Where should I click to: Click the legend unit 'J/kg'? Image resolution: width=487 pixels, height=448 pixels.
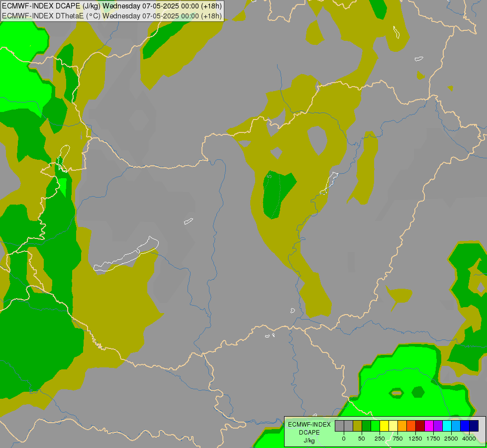tap(309, 441)
